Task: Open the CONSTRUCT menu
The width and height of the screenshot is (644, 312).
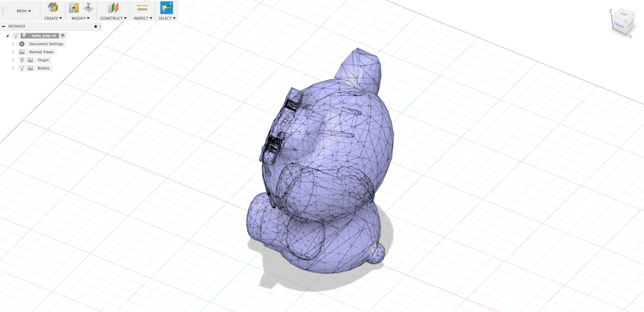Action: click(x=113, y=19)
